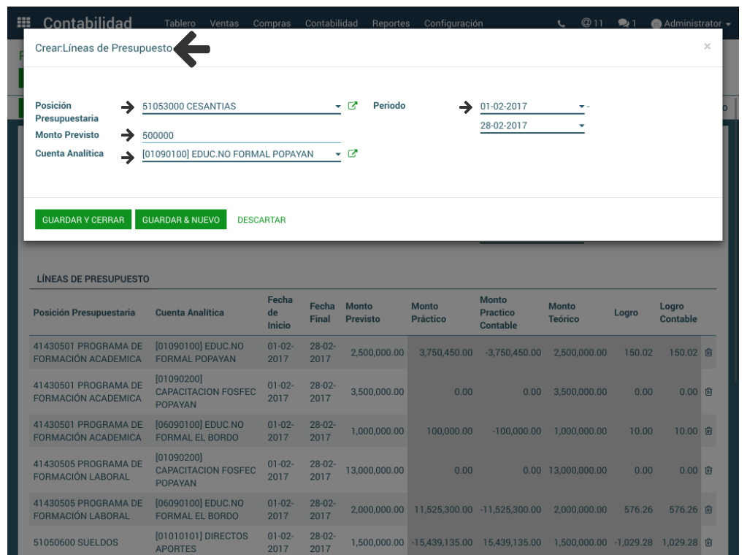Discard changes with the Descartar link
This screenshot has width=747, height=560.
coord(261,220)
